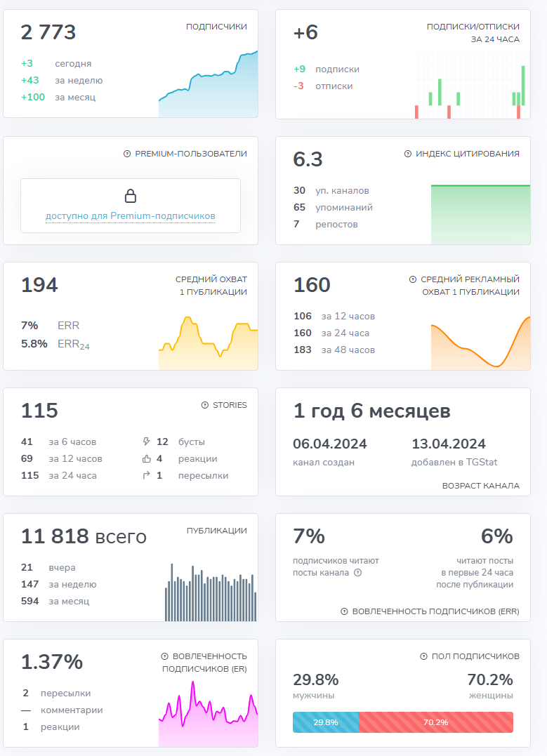Click help icon beside STORIES header
Viewport: 547px width, 756px height.
click(204, 405)
